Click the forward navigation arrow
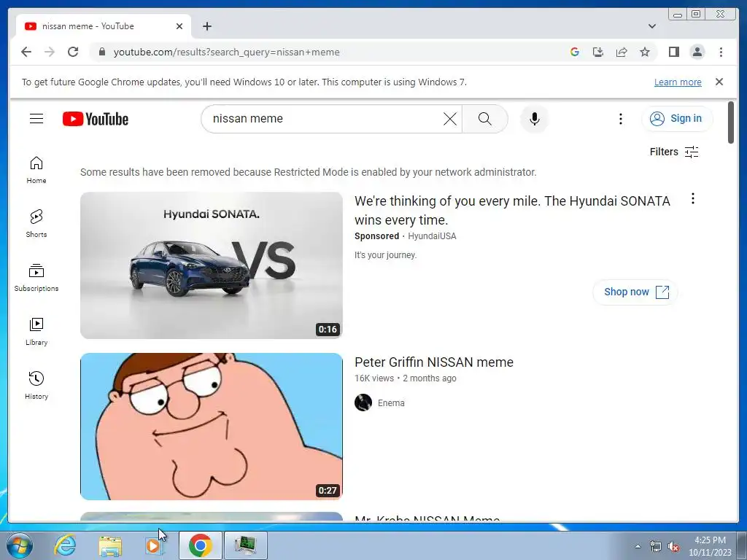Viewport: 747px width, 560px height. tap(50, 52)
